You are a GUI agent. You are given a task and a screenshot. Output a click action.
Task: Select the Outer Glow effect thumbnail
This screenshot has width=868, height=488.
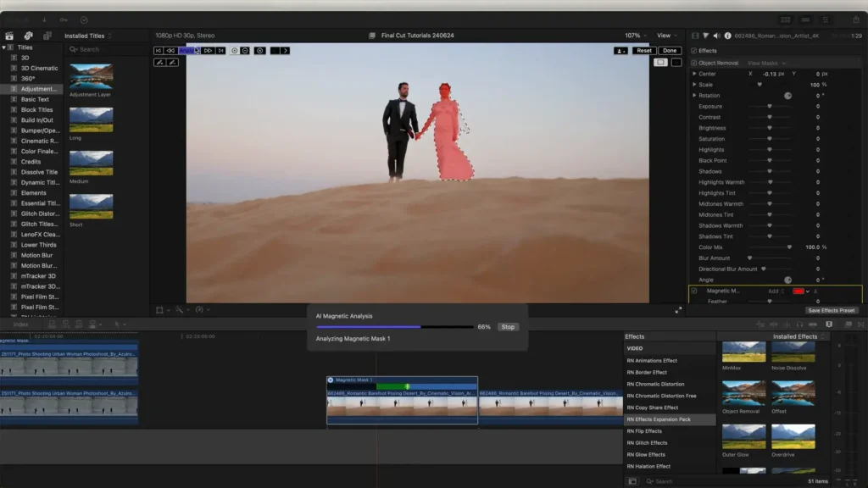point(743,436)
